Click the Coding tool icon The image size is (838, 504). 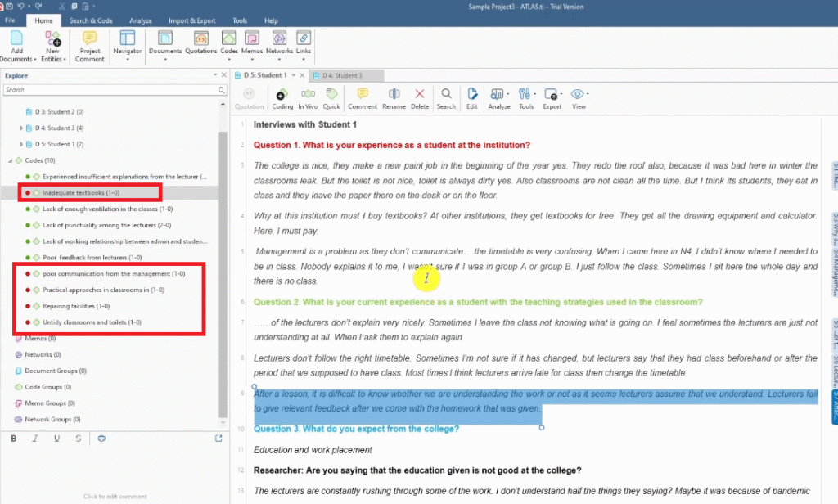282,98
